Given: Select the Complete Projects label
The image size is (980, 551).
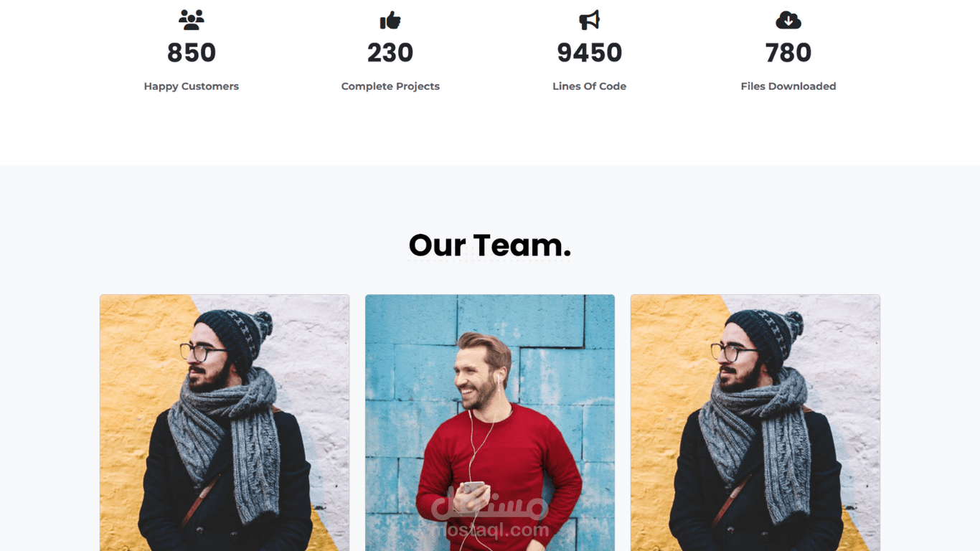Looking at the screenshot, I should (390, 86).
